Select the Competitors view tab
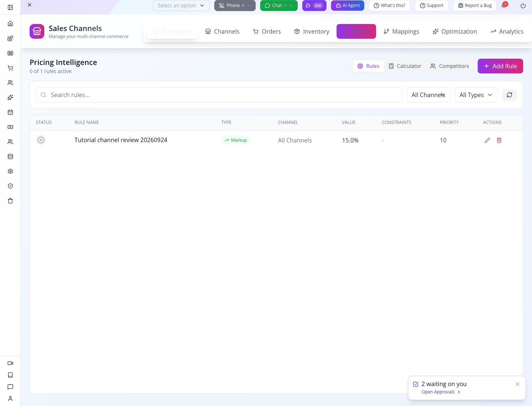This screenshot has width=532, height=406. [x=450, y=66]
